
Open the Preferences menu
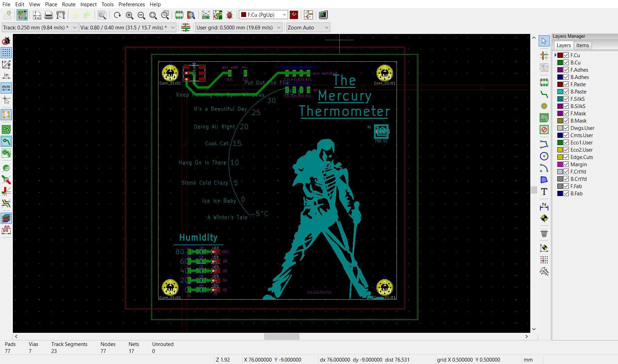pyautogui.click(x=132, y=4)
